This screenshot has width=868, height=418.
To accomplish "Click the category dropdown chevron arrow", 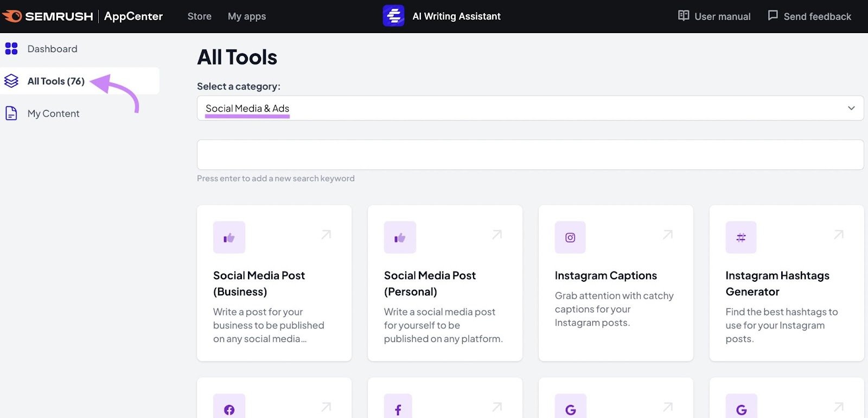I will [851, 108].
